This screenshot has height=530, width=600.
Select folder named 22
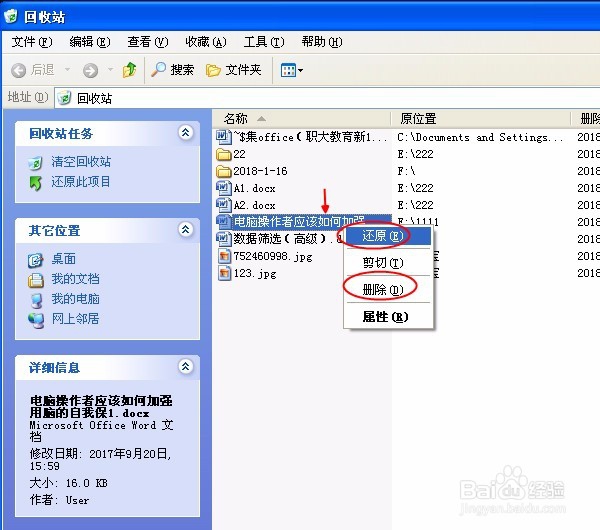click(x=231, y=154)
